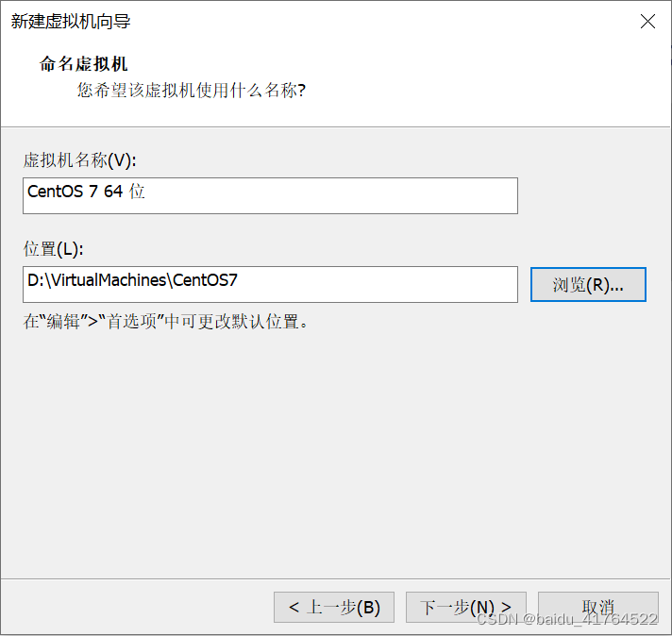Proceed with 下一步(N) button
Screen dimensions: 672x636
coord(466,608)
